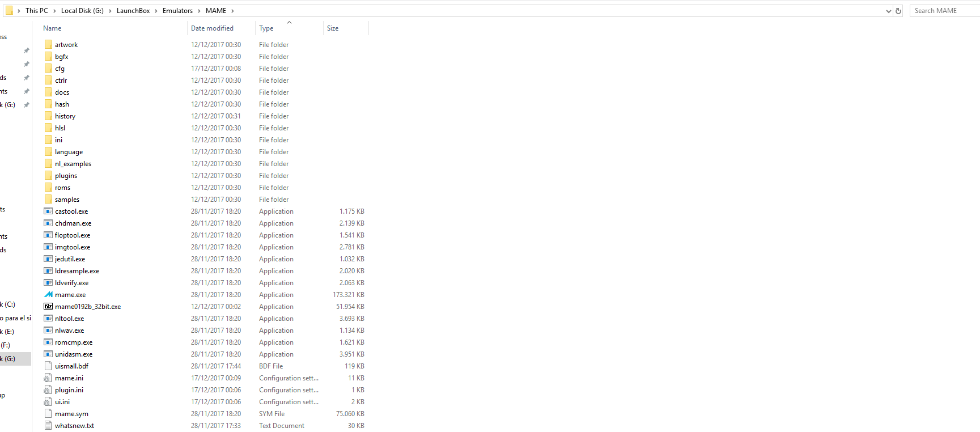The width and height of the screenshot is (980, 432).
Task: Select the ctrlr folder icon
Action: (x=48, y=80)
